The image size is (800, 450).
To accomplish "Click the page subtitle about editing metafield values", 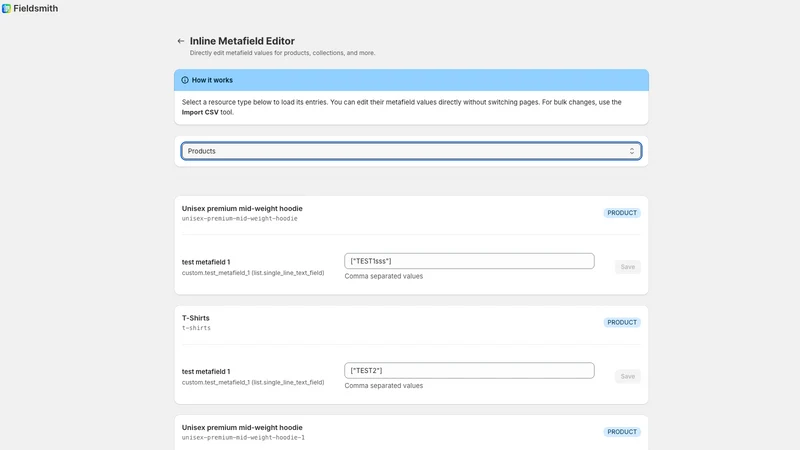I will click(x=283, y=53).
